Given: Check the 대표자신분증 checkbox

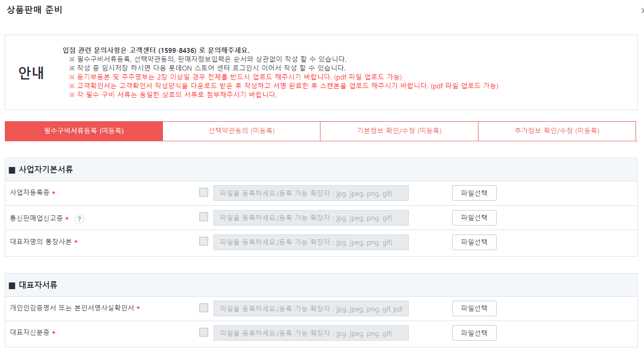Looking at the screenshot, I should point(204,332).
